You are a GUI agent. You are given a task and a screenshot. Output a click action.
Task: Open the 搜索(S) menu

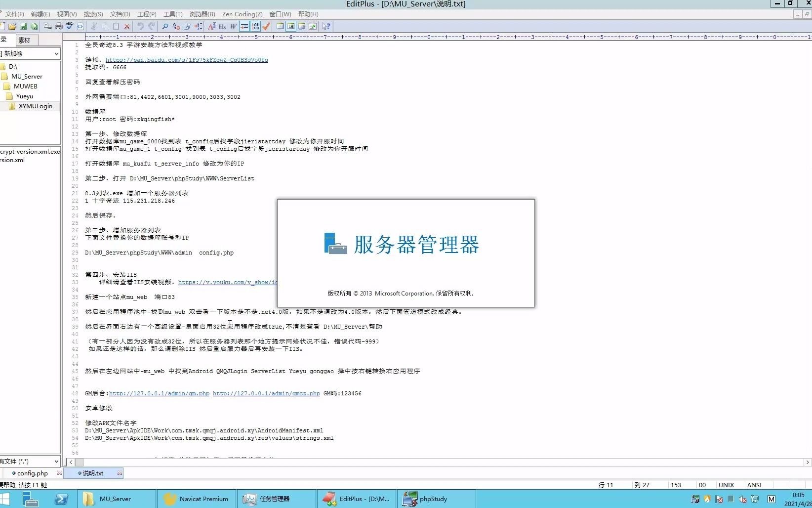pos(93,14)
